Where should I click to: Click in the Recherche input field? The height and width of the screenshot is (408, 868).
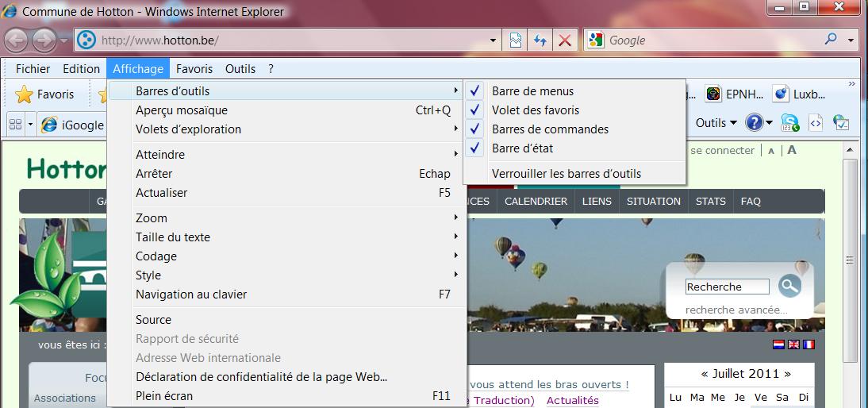727,287
